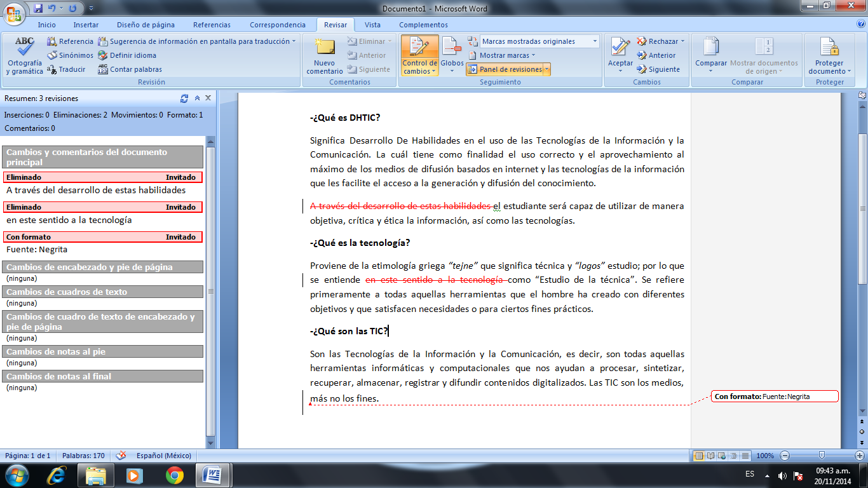Switch to Draft view in status bar
Image resolution: width=868 pixels, height=488 pixels.
[745, 456]
